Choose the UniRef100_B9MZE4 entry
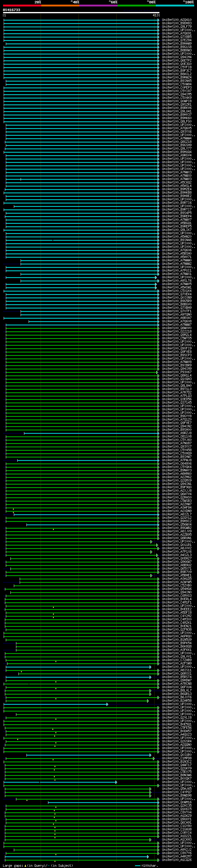This screenshot has width=197, height=868. [x=177, y=189]
